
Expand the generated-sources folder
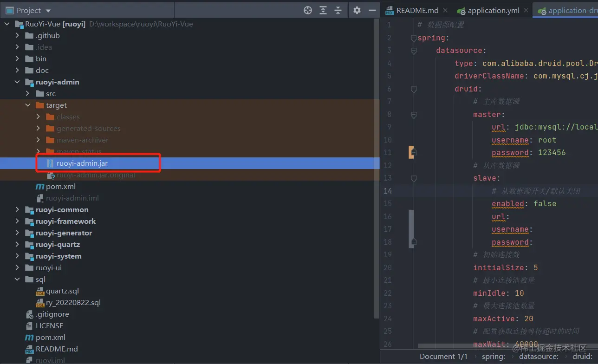pos(38,129)
